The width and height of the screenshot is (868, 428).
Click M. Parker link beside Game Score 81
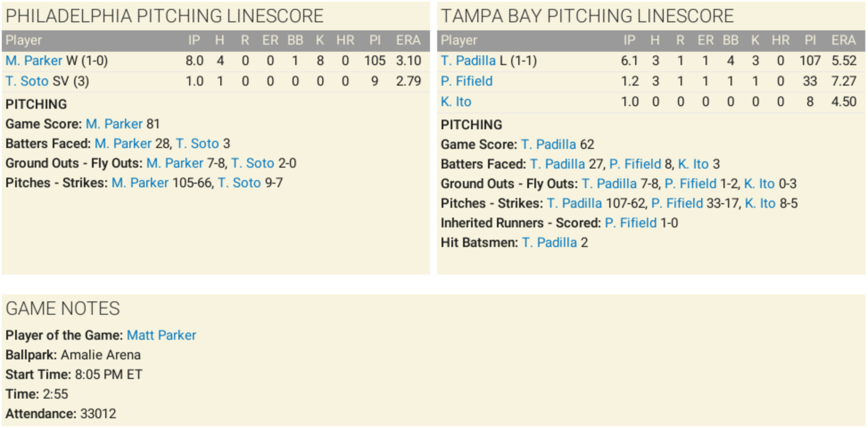114,124
